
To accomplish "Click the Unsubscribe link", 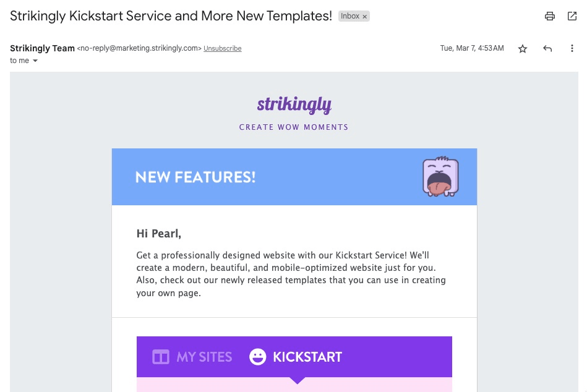I will [x=222, y=48].
